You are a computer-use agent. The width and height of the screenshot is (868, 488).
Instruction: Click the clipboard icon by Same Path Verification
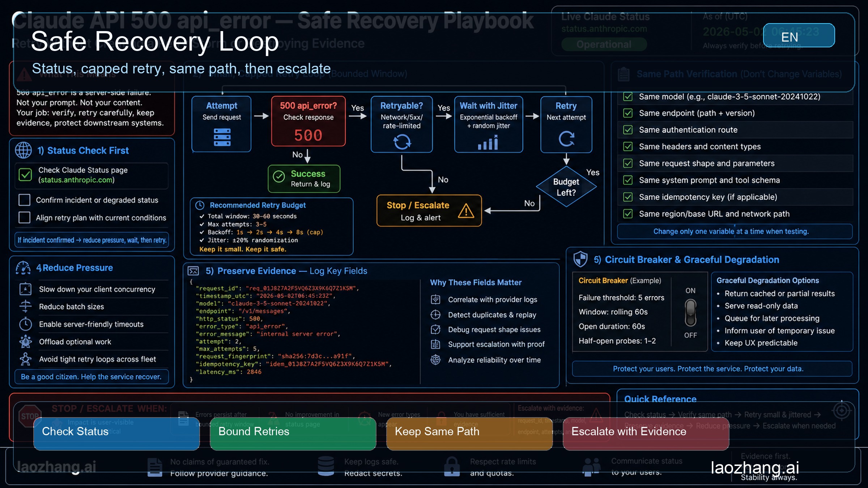click(624, 74)
